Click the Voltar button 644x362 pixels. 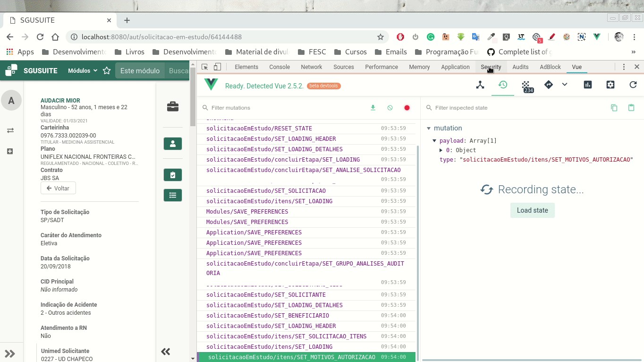coord(58,188)
